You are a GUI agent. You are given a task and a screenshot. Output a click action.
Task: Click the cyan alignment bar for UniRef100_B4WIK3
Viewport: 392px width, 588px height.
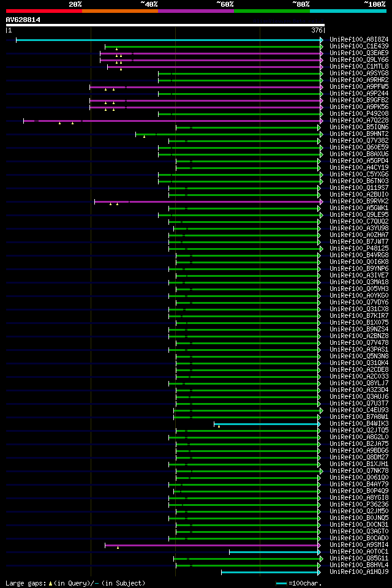click(266, 424)
